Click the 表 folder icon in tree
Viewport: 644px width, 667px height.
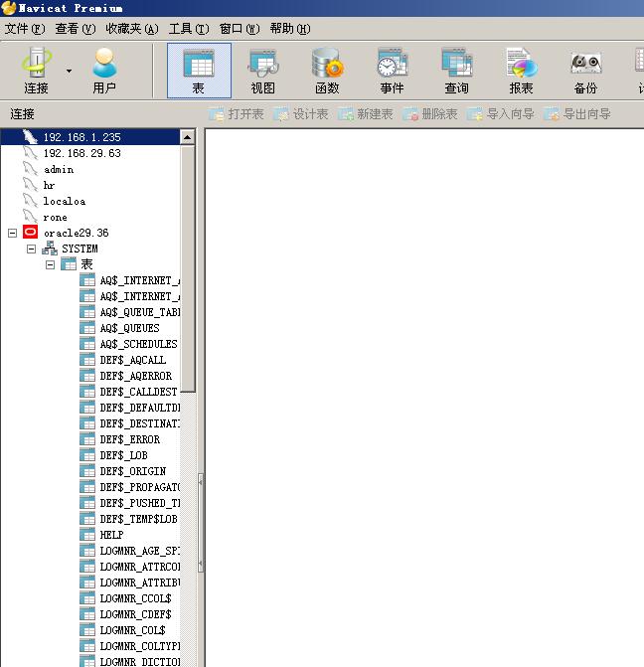pos(69,264)
